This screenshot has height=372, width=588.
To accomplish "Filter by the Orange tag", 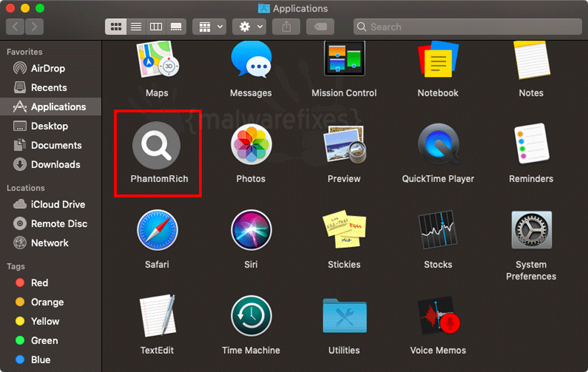I will (51, 302).
